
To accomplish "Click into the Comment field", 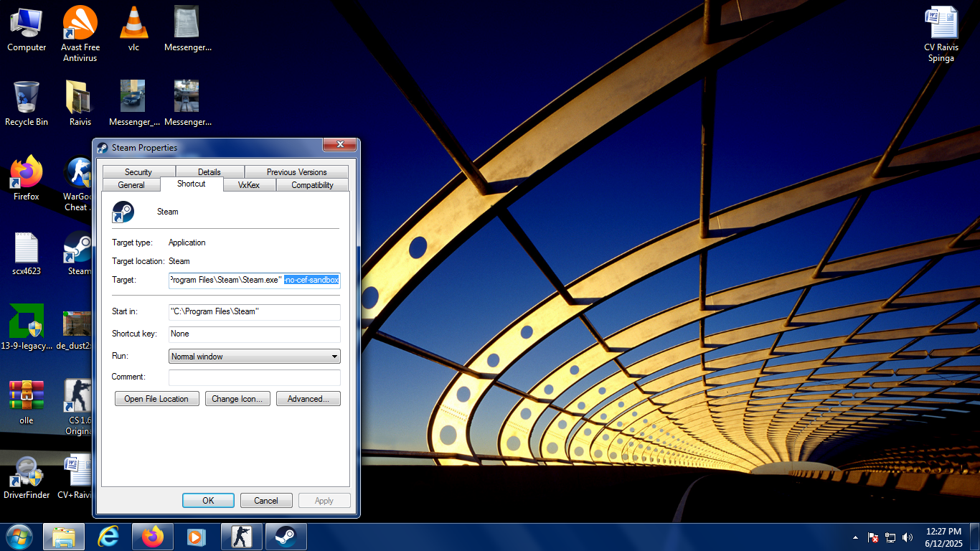I will coord(255,377).
